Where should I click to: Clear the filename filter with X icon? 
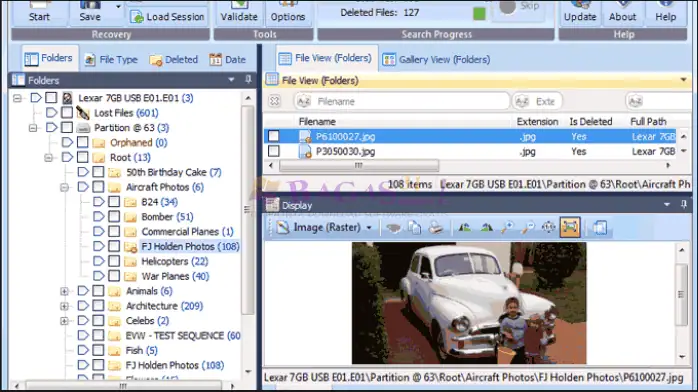click(274, 101)
